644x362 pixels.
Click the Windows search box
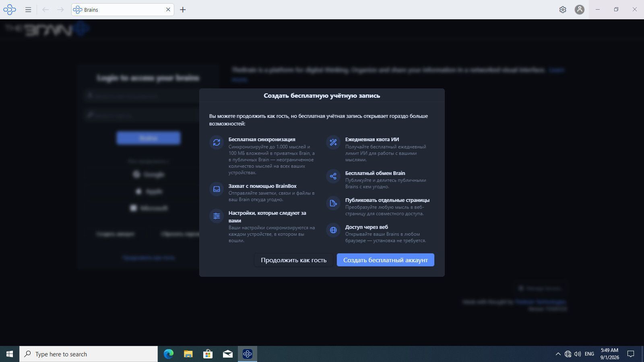click(x=89, y=354)
